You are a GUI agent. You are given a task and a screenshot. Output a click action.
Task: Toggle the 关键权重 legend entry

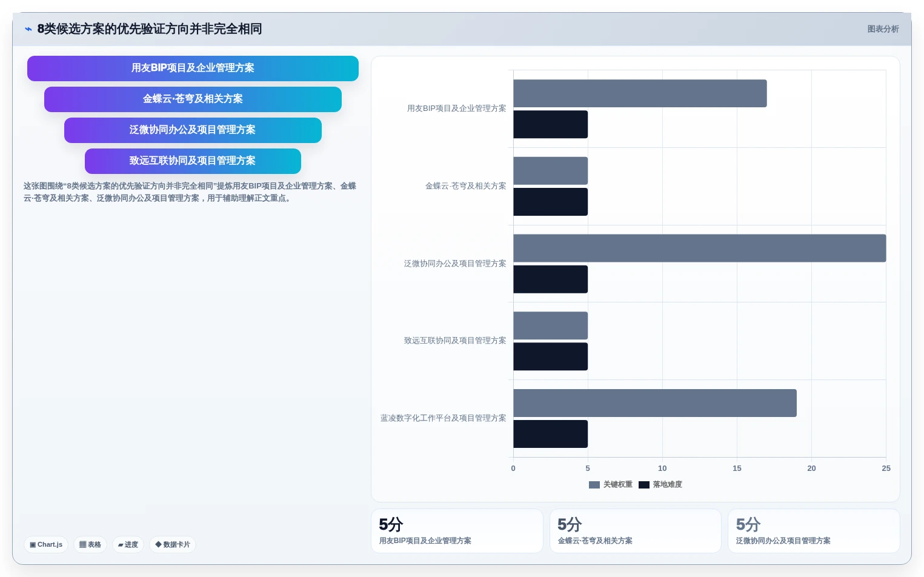(611, 484)
